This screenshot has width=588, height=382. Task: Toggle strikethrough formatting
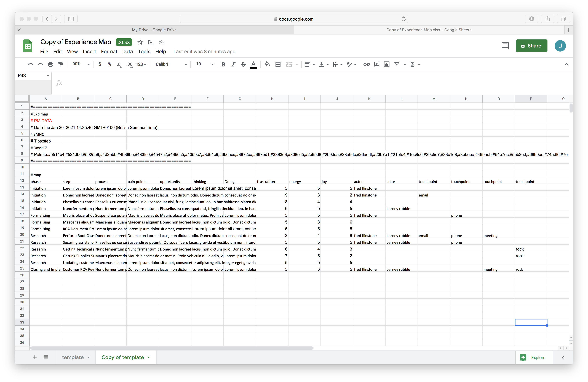[x=243, y=64]
